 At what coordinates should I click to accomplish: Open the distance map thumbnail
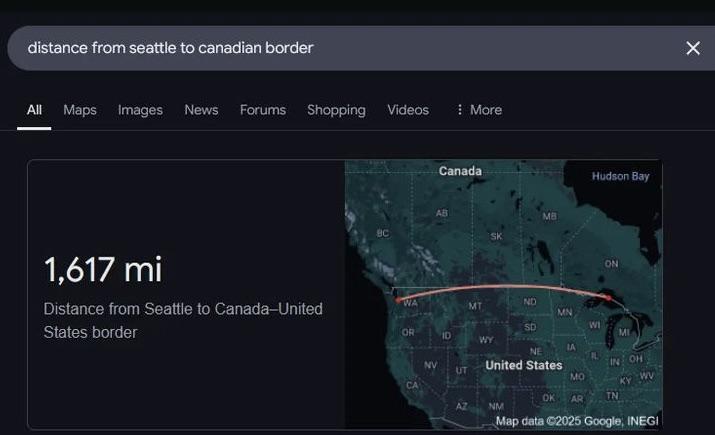tap(503, 295)
